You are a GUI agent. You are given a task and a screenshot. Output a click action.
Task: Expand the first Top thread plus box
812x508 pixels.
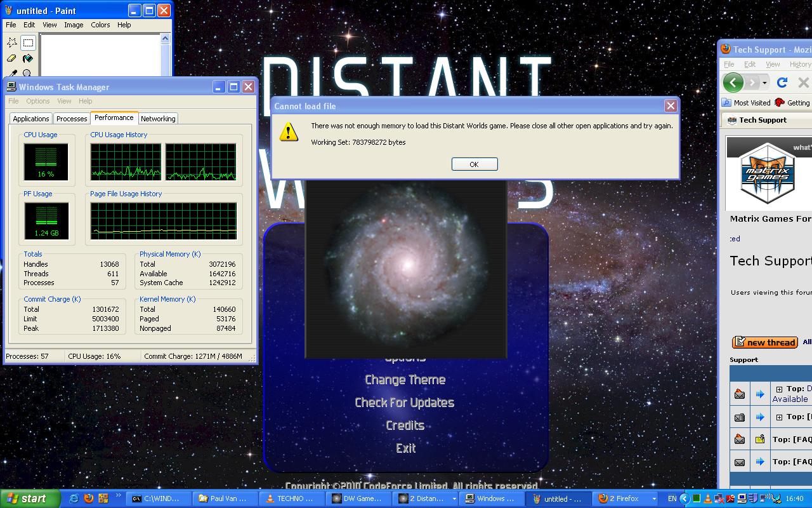[x=779, y=389]
